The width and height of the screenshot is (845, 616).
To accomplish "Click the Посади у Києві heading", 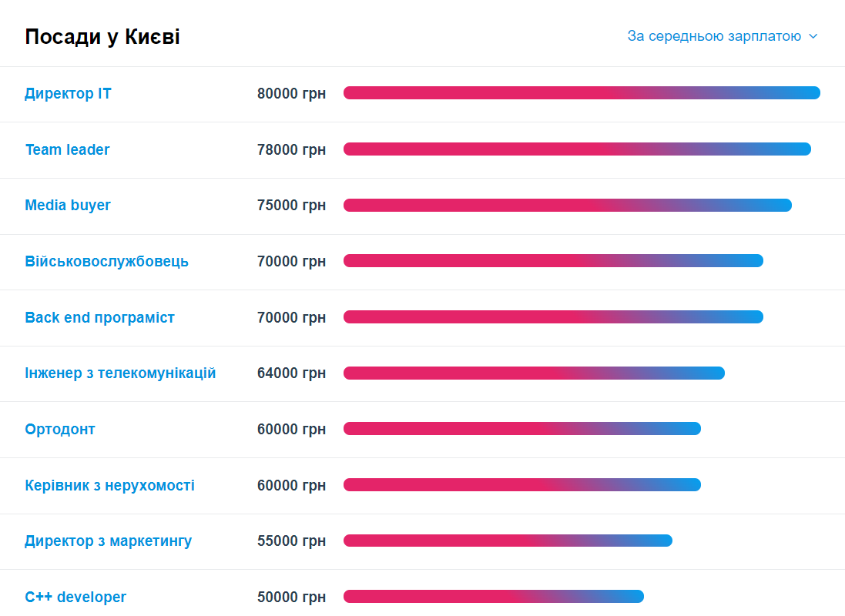I will [x=102, y=37].
